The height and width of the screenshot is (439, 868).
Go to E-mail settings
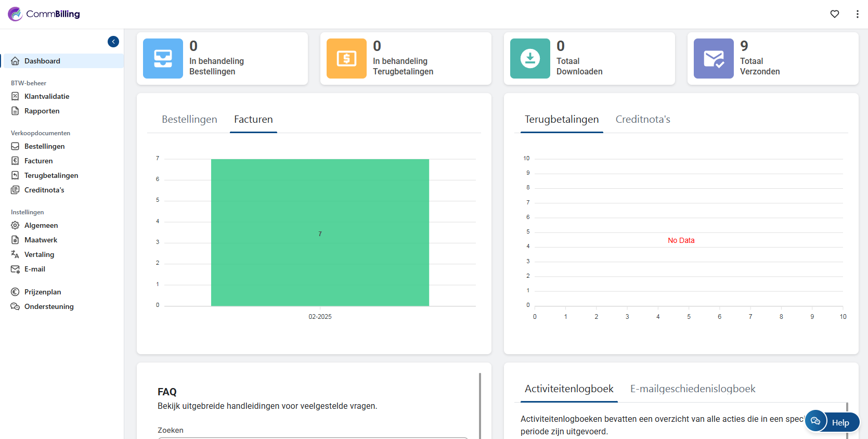35,269
